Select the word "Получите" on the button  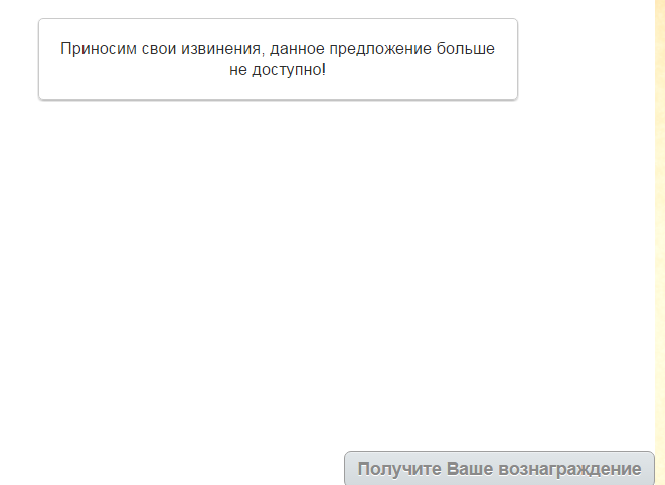click(x=399, y=469)
